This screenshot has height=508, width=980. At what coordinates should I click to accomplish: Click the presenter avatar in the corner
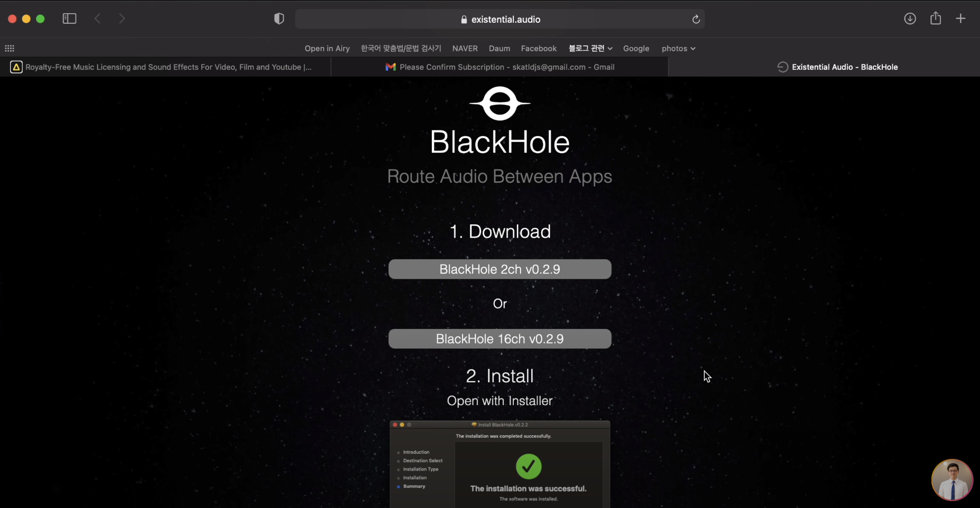click(952, 480)
